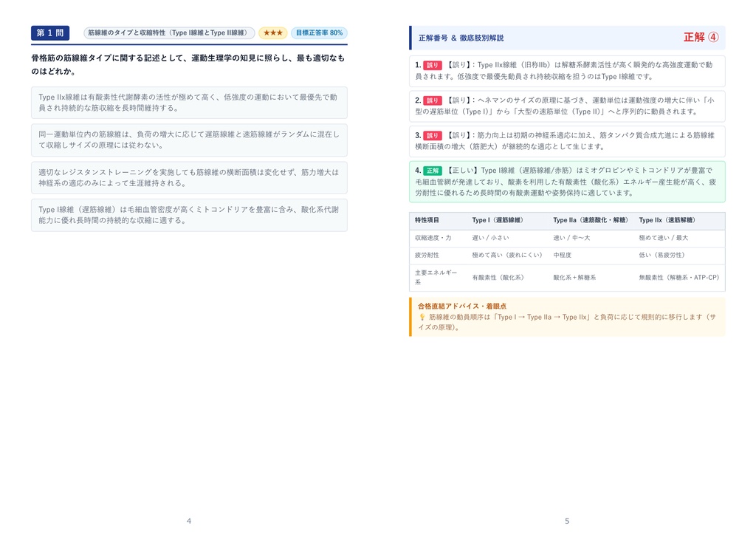Click the 筋線維のタイプと収縮特性 topic tag
The height and width of the screenshot is (537, 756).
coord(169,33)
